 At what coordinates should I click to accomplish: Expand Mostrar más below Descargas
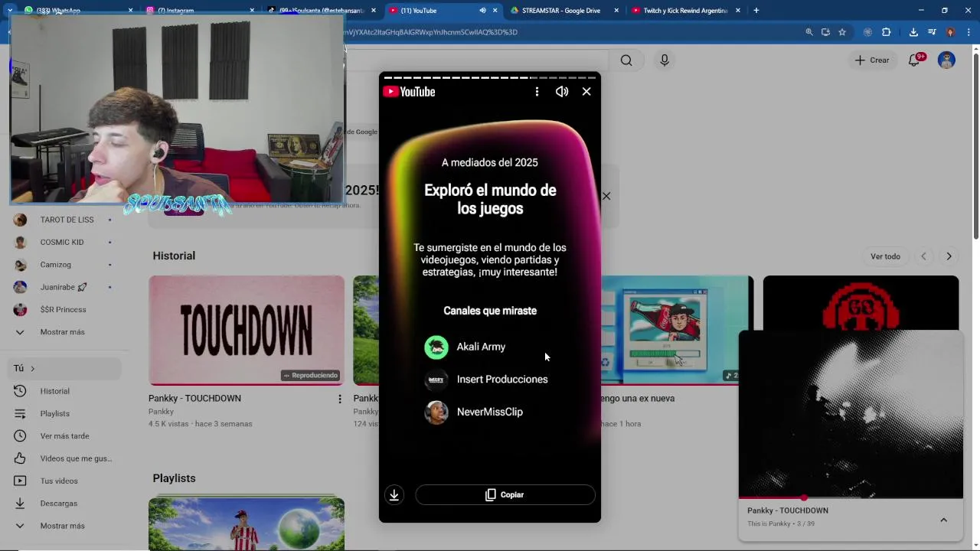[x=62, y=526]
